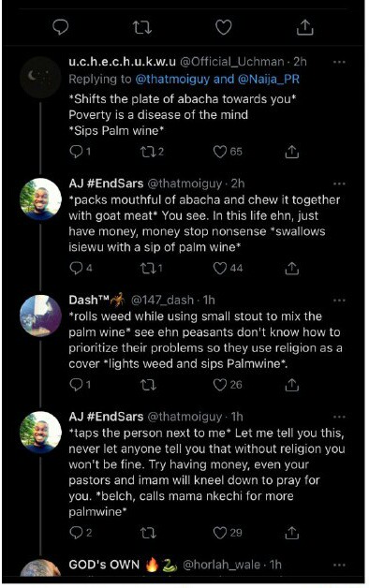Image resolution: width=369 pixels, height=588 pixels.
Task: Like the AJ tweet with 29 likes
Action: point(220,533)
